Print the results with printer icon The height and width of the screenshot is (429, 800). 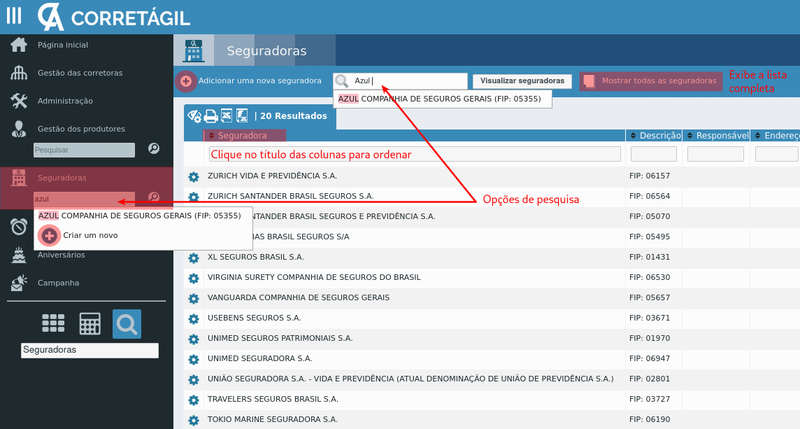click(x=211, y=116)
